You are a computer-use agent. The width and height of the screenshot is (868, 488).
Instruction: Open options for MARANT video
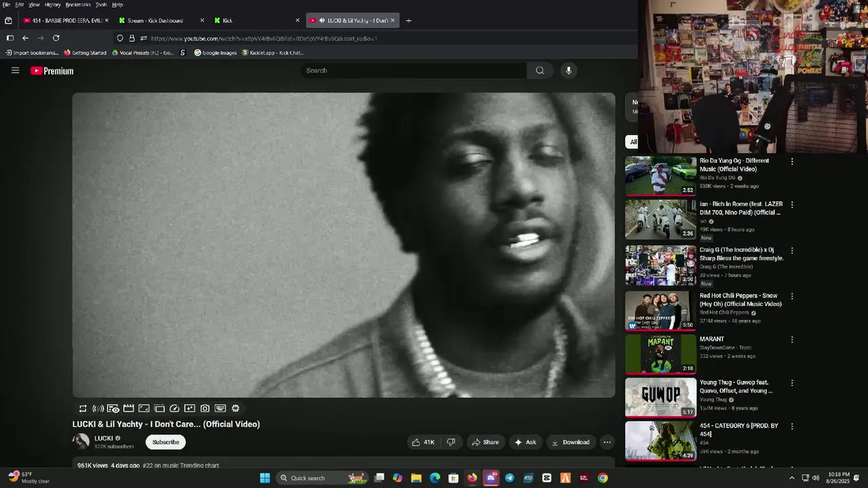(791, 340)
